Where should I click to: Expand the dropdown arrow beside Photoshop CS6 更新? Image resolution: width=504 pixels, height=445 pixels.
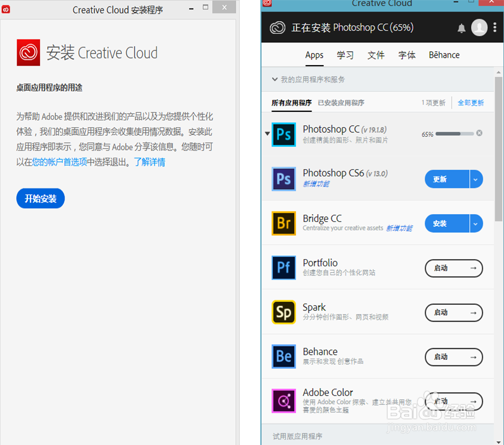click(x=475, y=179)
